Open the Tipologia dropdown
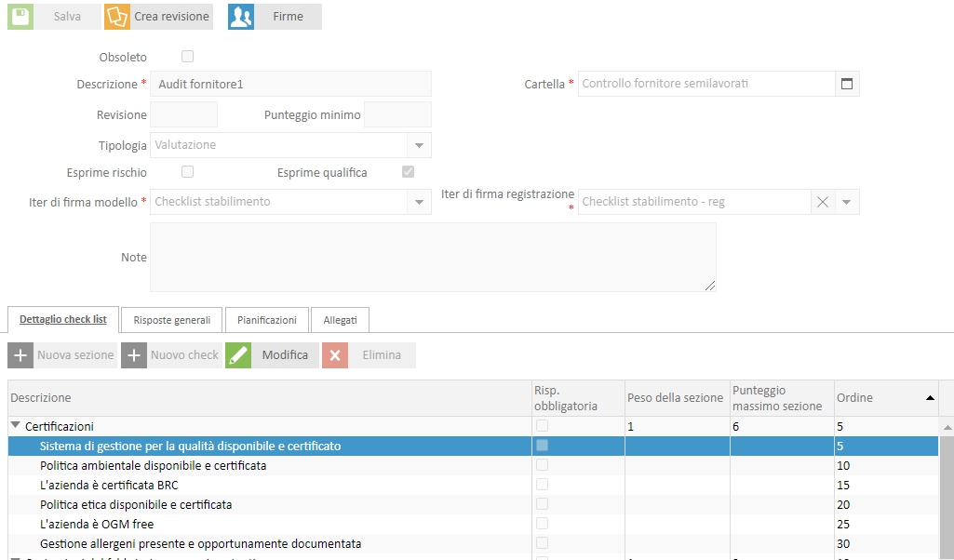Image resolution: width=954 pixels, height=560 pixels. pyautogui.click(x=419, y=145)
